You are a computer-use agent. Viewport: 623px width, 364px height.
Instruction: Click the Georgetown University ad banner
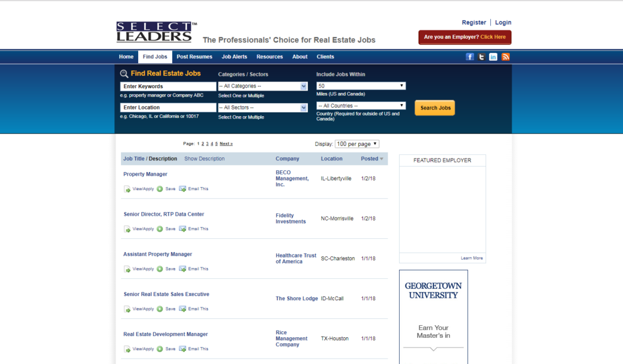(x=433, y=317)
